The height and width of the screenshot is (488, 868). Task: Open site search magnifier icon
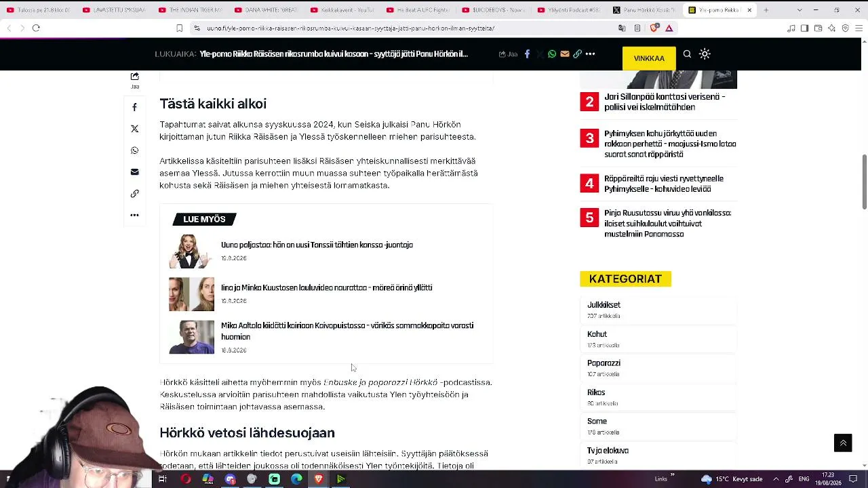(687, 54)
